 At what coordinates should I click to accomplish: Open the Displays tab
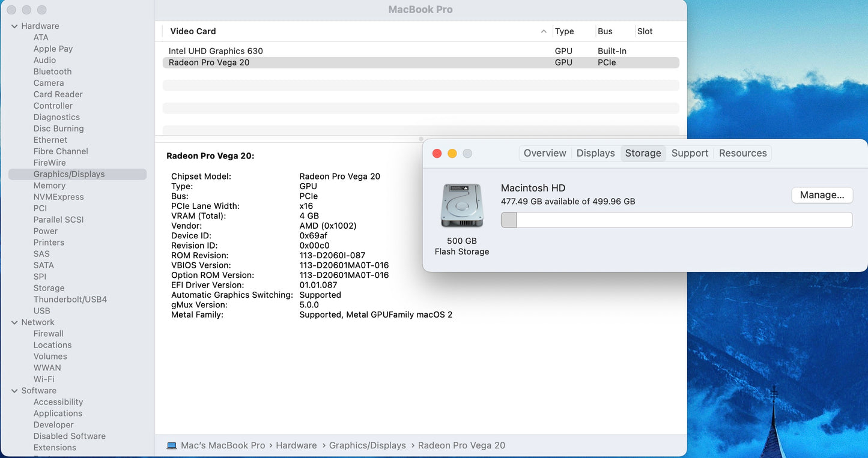pyautogui.click(x=595, y=153)
